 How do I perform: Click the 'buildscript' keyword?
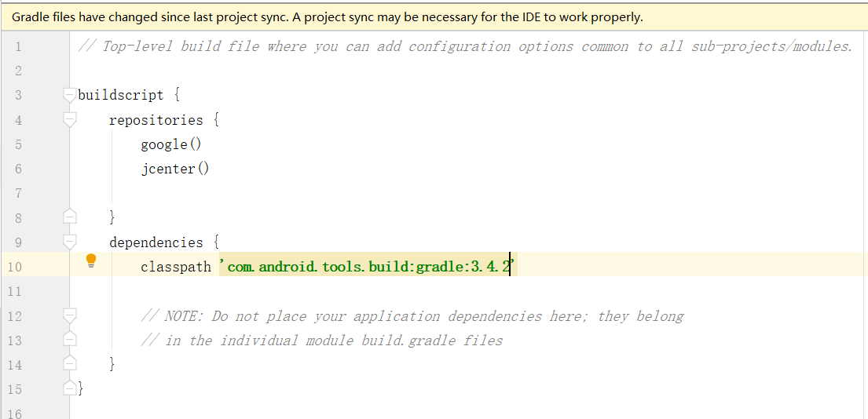coord(121,96)
